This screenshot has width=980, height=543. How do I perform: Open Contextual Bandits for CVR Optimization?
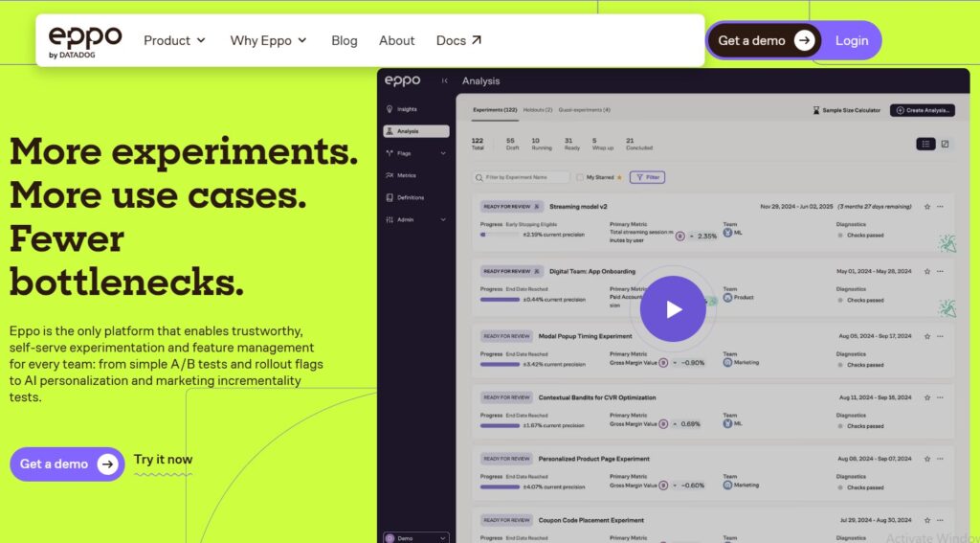(597, 397)
